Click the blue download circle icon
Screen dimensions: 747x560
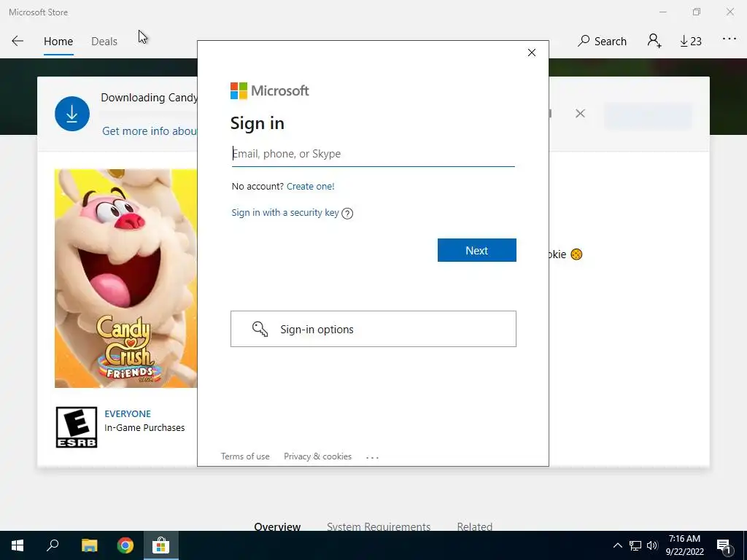click(x=72, y=114)
